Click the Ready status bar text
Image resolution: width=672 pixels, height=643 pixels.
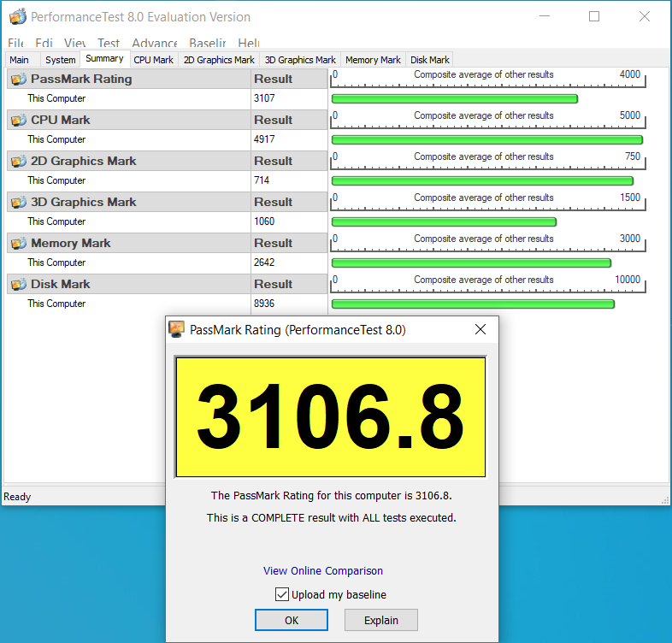tap(17, 497)
